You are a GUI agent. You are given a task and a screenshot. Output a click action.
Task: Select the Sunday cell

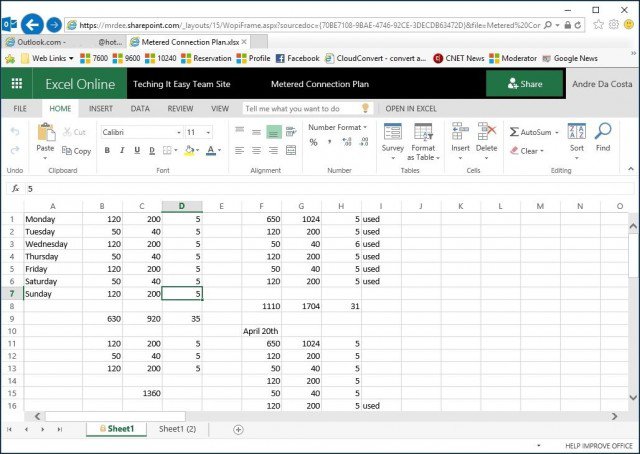coord(53,294)
